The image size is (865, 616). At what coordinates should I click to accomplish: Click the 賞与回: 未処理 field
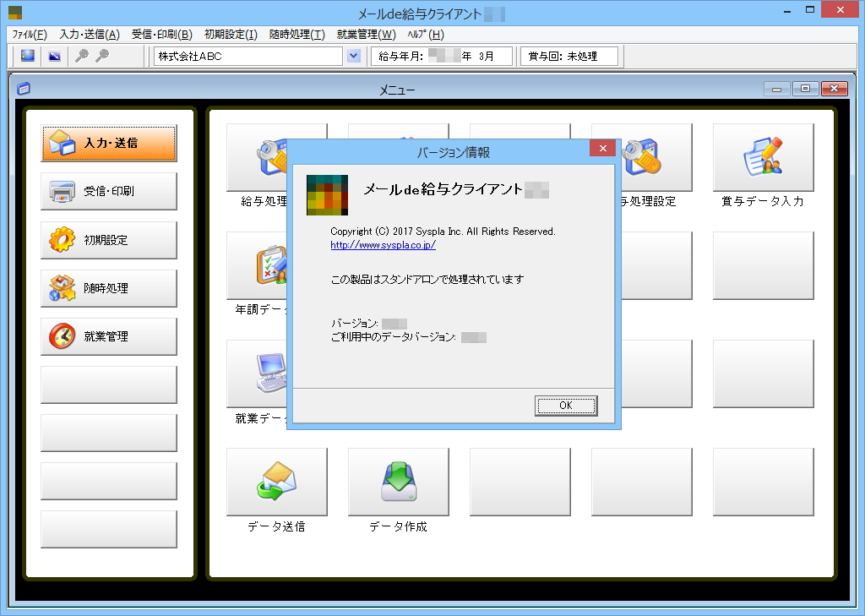pos(569,56)
